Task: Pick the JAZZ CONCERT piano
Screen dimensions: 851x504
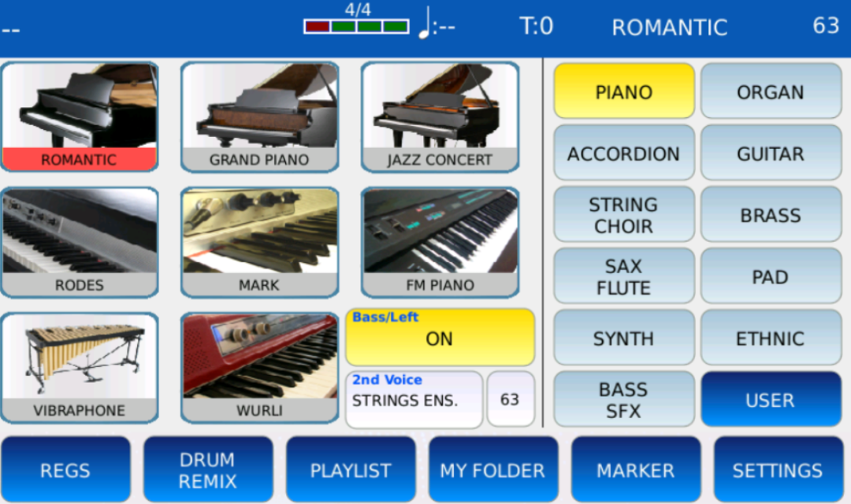Action: tap(440, 117)
